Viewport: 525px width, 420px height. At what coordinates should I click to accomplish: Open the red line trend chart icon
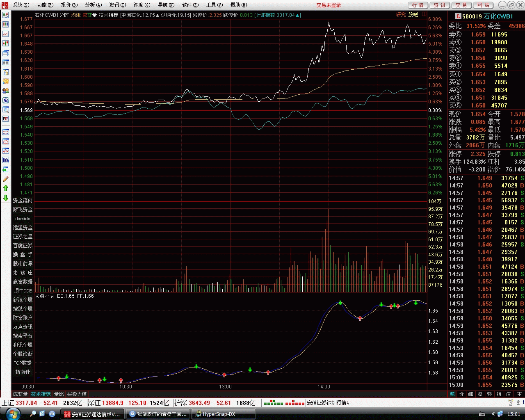click(5, 34)
